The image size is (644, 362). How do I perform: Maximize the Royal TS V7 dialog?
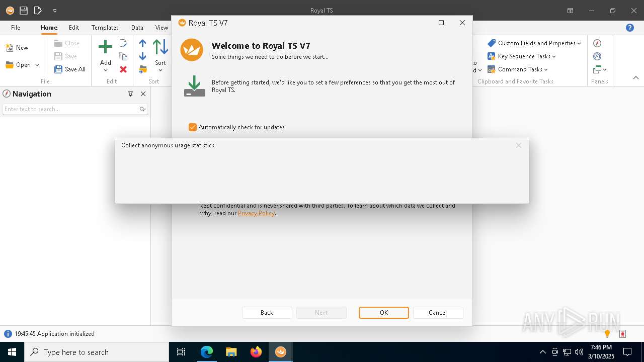pyautogui.click(x=441, y=23)
